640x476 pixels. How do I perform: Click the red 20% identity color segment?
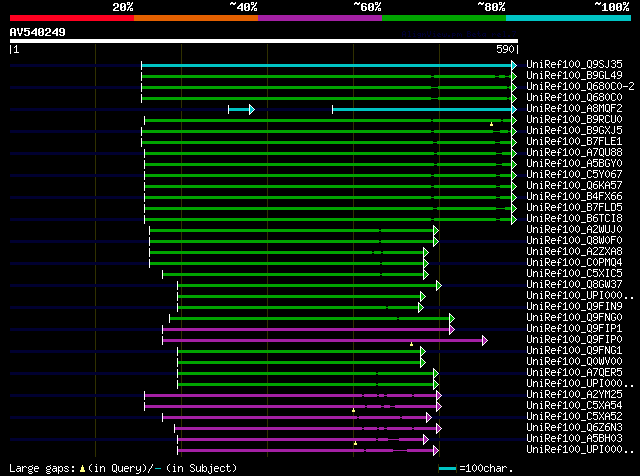click(72, 18)
